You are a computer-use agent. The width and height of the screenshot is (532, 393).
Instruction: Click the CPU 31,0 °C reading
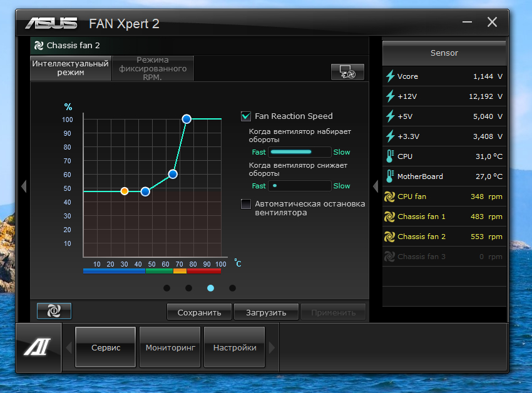pyautogui.click(x=489, y=156)
